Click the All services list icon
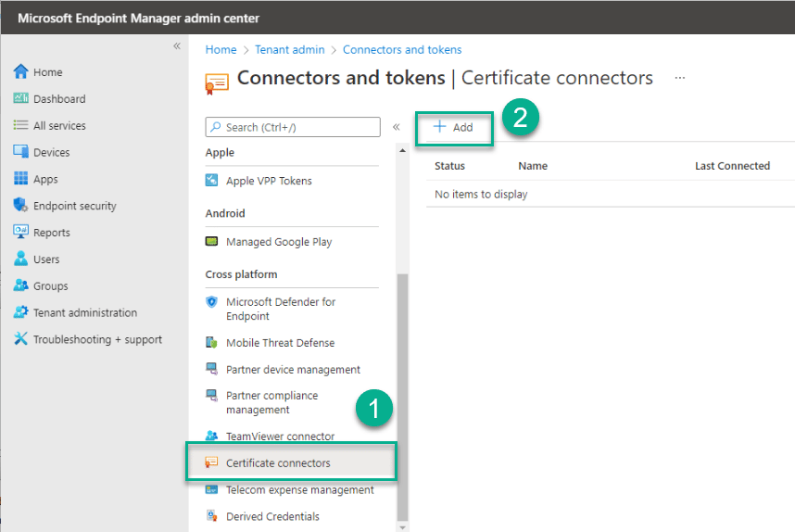Screen dimensions: 795x532 [x=20, y=125]
